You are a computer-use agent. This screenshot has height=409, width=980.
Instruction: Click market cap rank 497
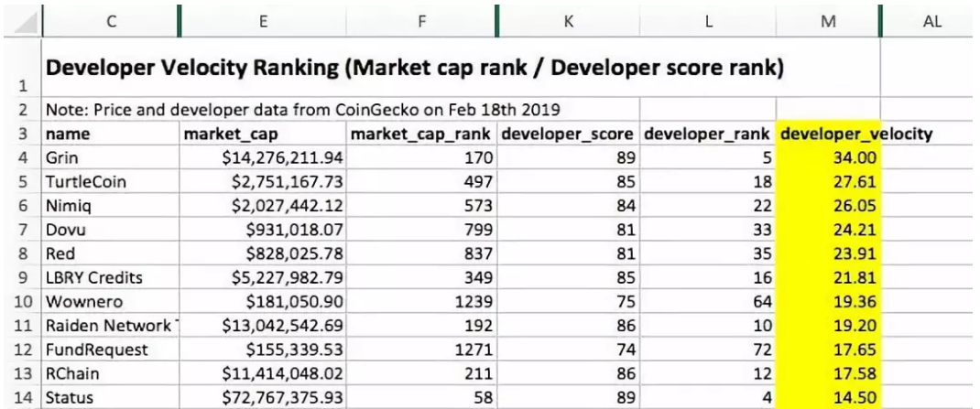421,182
